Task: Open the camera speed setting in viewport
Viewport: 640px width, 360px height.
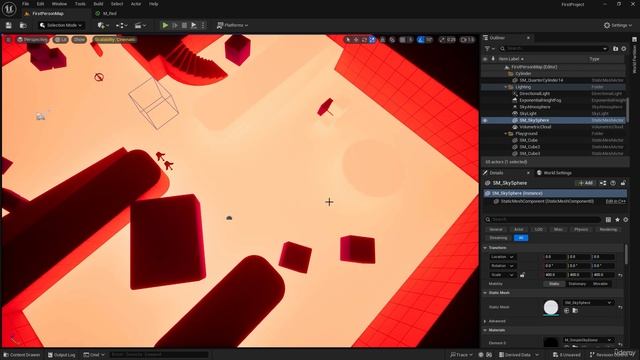Action: coord(467,40)
